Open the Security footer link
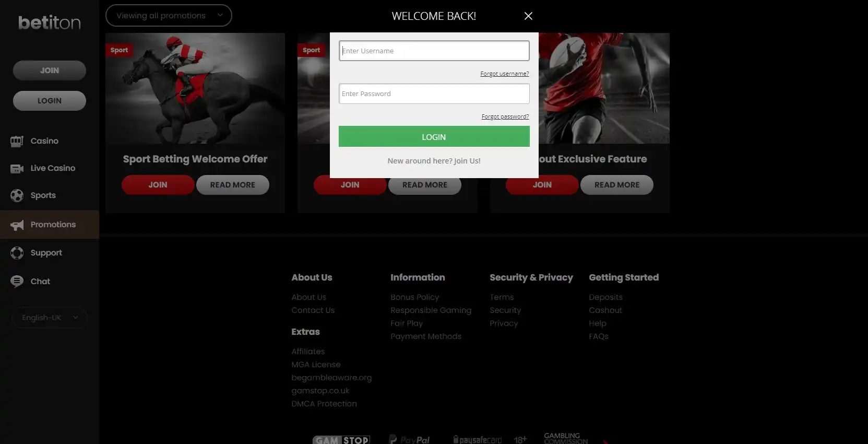Screen dimensions: 868x444 tap(505, 310)
